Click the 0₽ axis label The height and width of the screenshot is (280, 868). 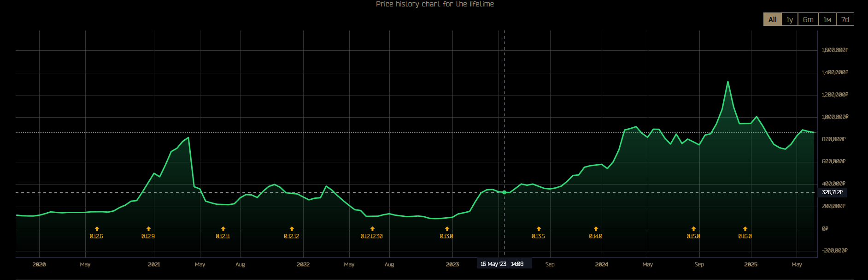825,229
